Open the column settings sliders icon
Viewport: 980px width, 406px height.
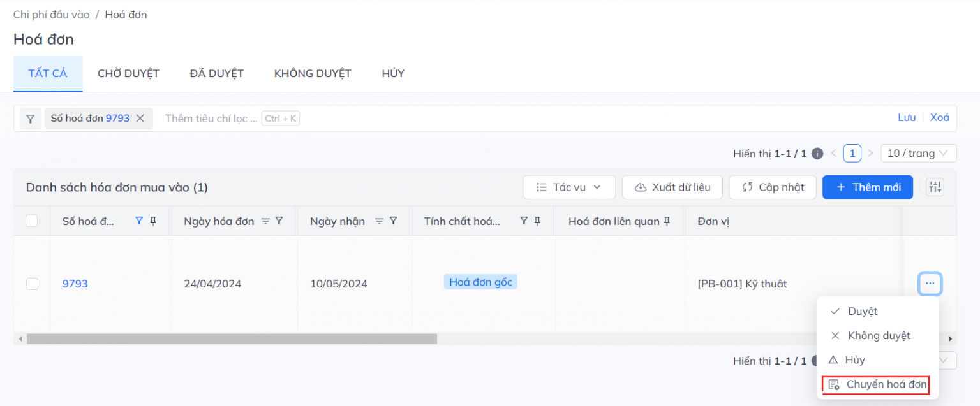[935, 187]
